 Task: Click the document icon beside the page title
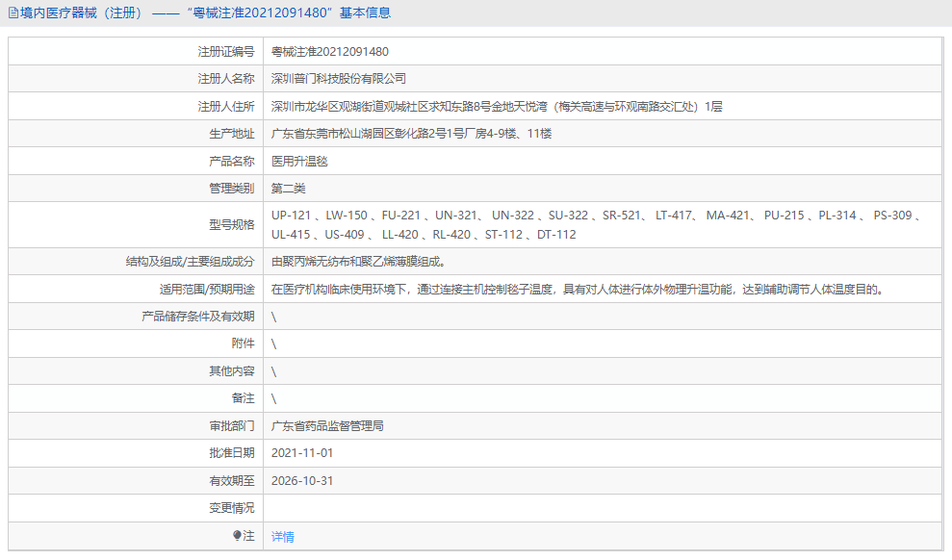tap(13, 13)
